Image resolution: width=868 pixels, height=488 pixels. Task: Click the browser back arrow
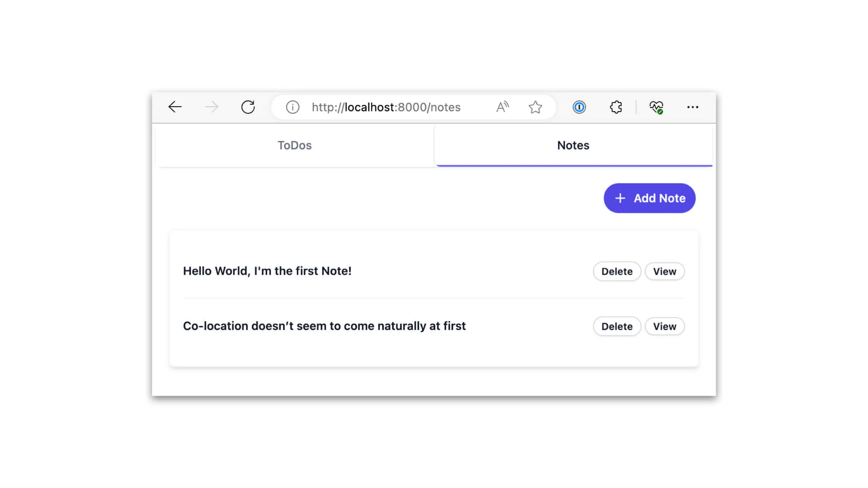[x=175, y=107]
